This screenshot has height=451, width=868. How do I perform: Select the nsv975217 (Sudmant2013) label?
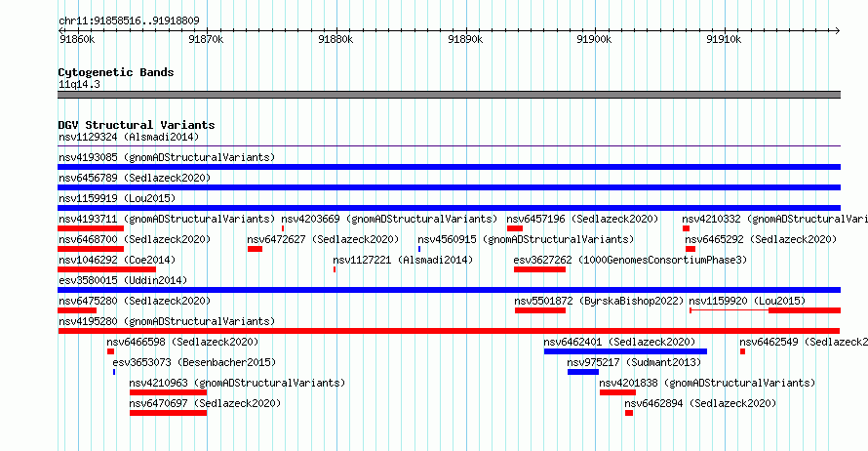(634, 362)
